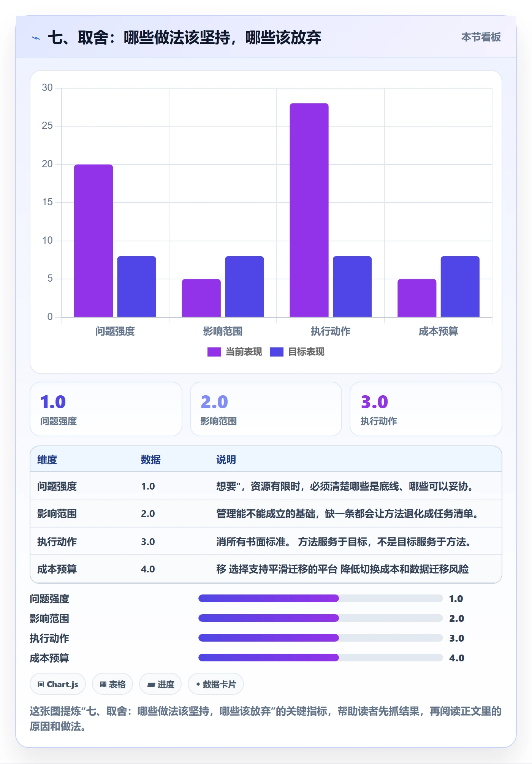Screen dimensions: 532x764
Task: Click the 执行动作 progress bar
Action: click(x=320, y=638)
